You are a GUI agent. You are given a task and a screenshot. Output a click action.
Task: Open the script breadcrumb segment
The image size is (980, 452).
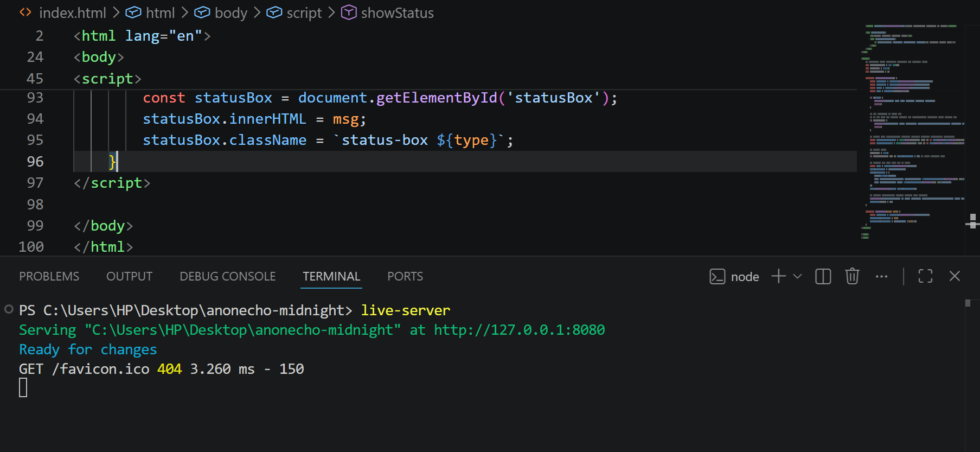[304, 12]
